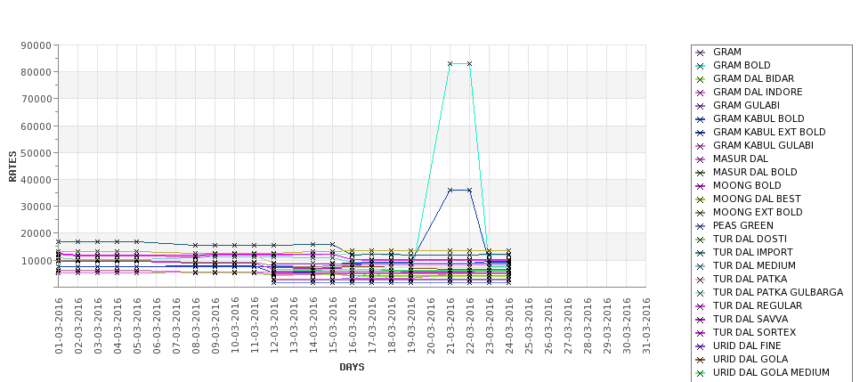Image resolution: width=868 pixels, height=382 pixels.
Task: Click the 19-03-2016 date label
Action: (410, 326)
